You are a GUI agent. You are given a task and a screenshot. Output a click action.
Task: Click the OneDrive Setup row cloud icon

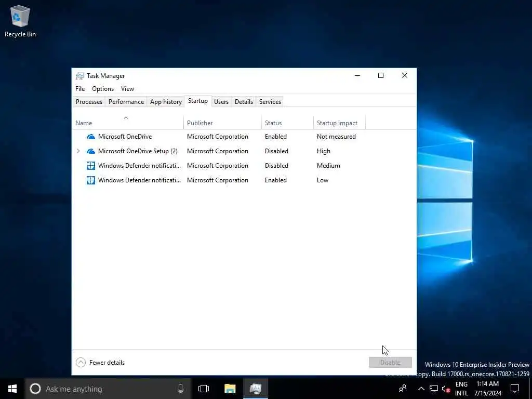(90, 151)
